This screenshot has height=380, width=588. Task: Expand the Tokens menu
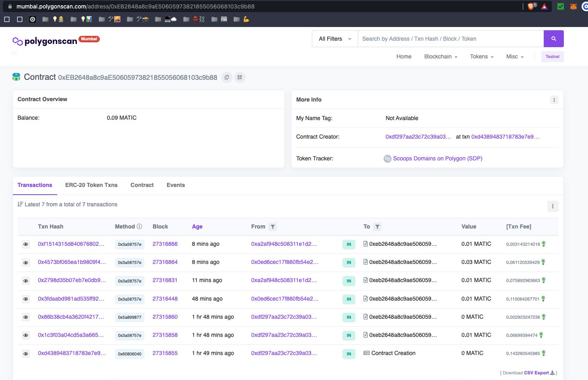pyautogui.click(x=482, y=56)
